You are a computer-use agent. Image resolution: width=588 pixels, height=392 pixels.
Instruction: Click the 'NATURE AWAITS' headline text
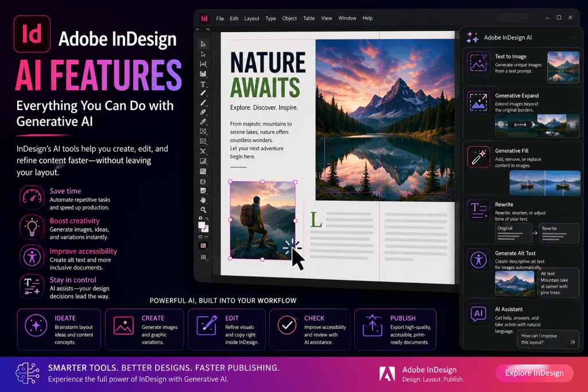(x=268, y=75)
